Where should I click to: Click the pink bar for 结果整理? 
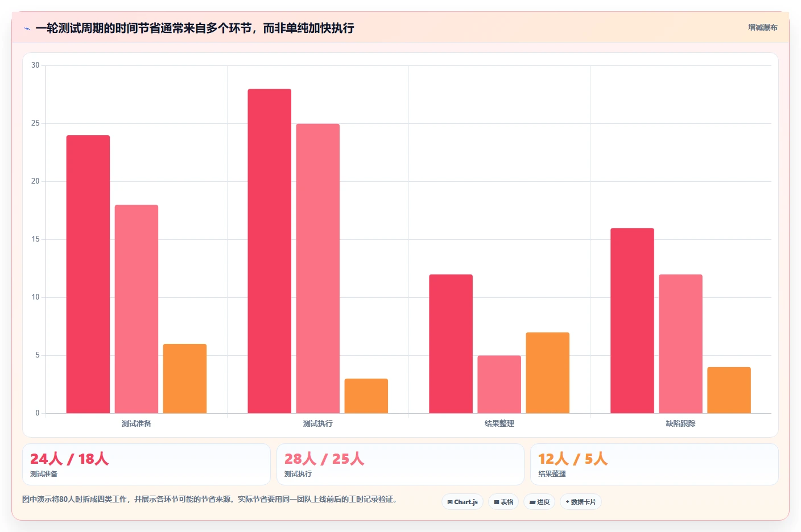point(499,384)
